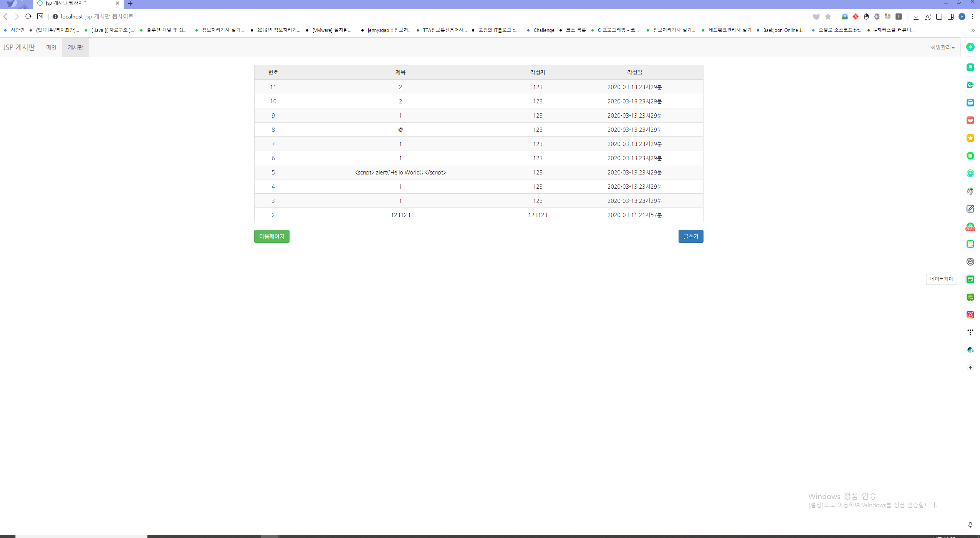The height and width of the screenshot is (538, 980).
Task: Click the blue profile avatar in the toolbar
Action: [962, 17]
